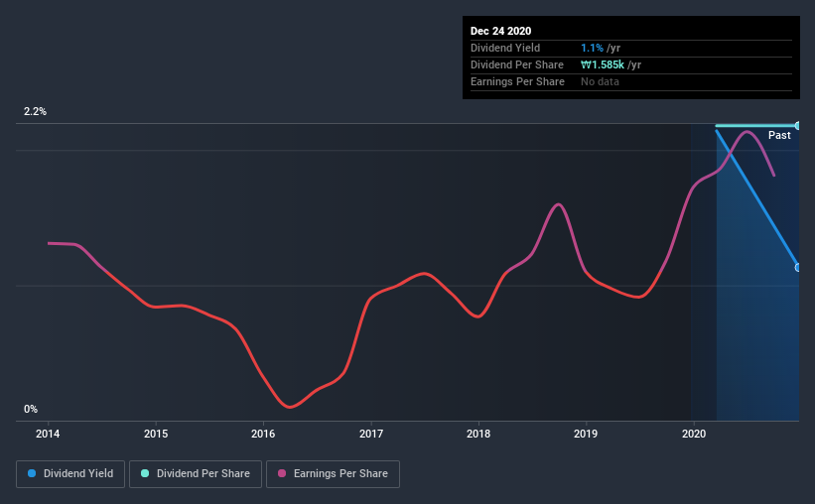Click the teal Dividend Per Share legend dot
The image size is (815, 504).
pyautogui.click(x=145, y=473)
